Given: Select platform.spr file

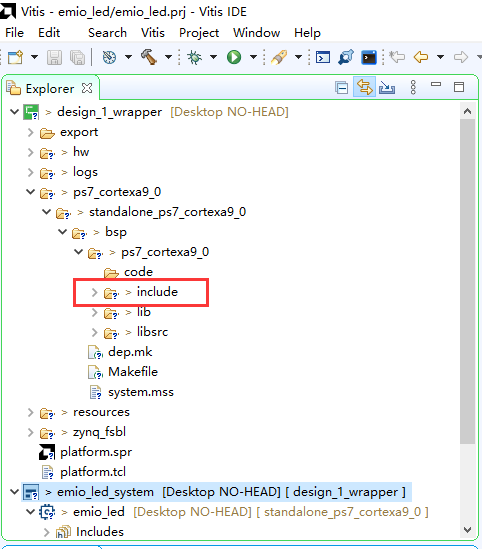Looking at the screenshot, I should click(96, 452).
